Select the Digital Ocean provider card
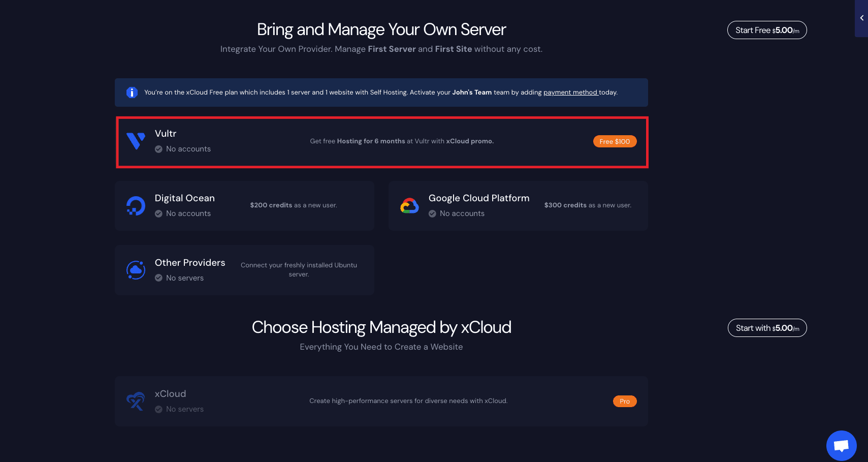The image size is (868, 462). click(244, 205)
